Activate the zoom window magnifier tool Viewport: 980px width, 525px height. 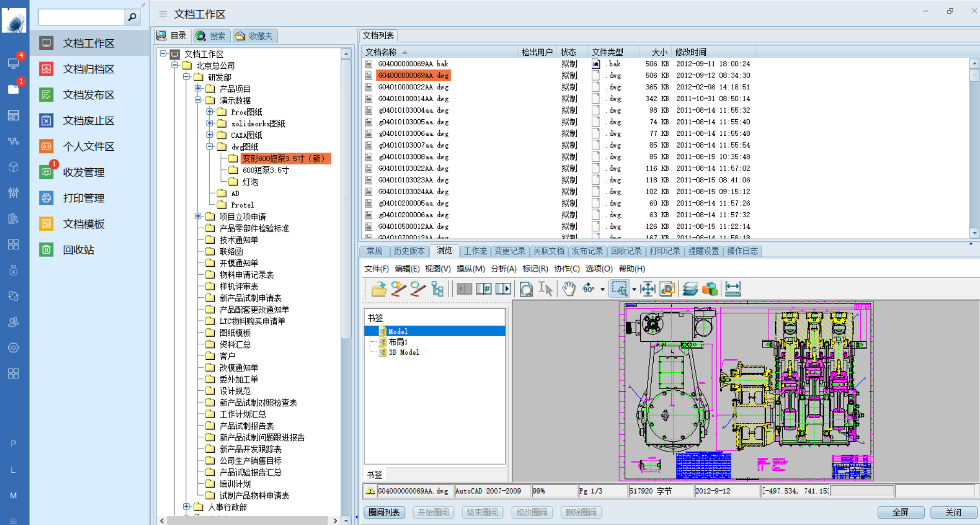(619, 289)
